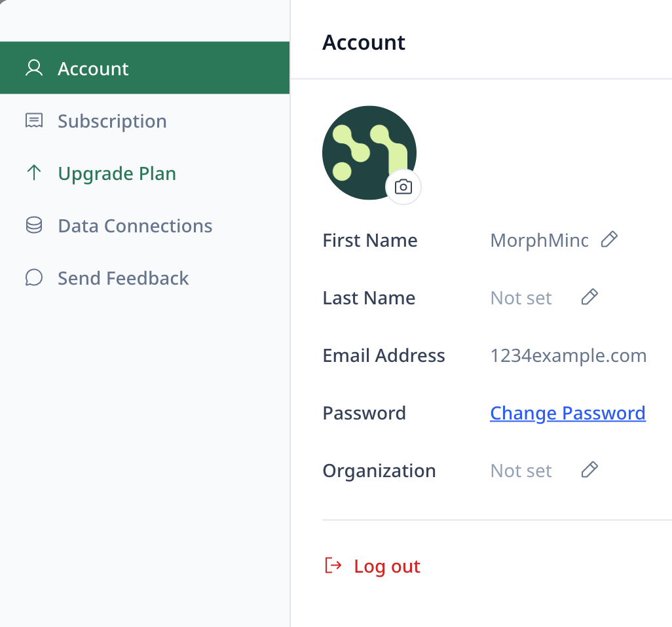This screenshot has height=627, width=672.
Task: Edit Organization with the pencil icon
Action: point(589,470)
